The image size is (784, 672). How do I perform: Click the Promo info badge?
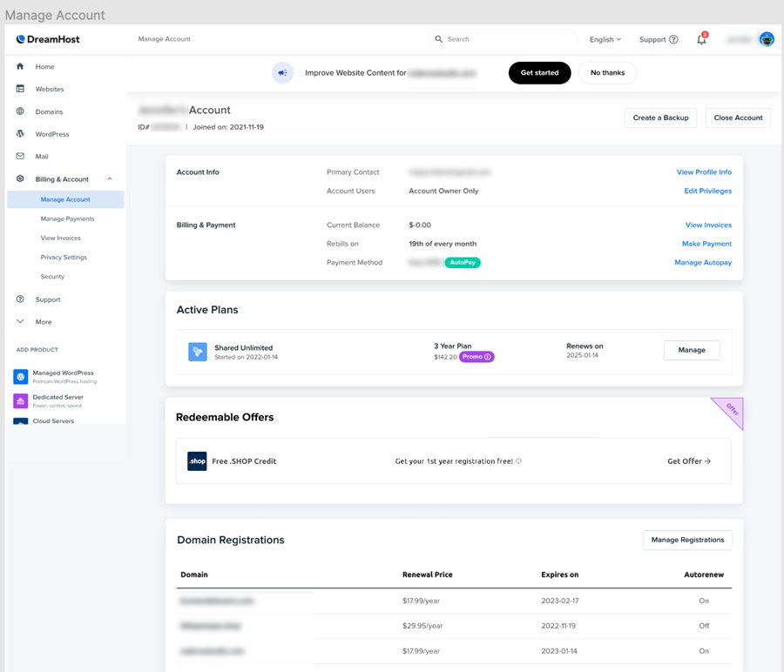[x=476, y=357]
